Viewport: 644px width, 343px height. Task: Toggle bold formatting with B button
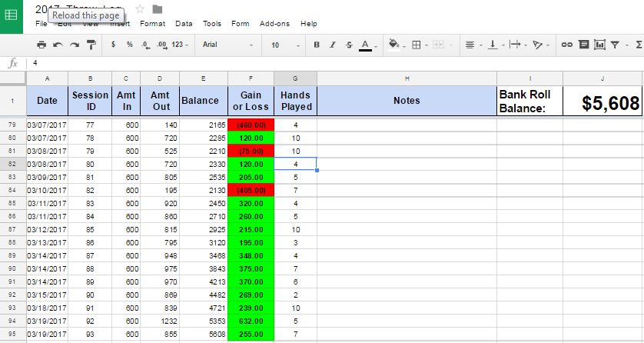point(316,45)
